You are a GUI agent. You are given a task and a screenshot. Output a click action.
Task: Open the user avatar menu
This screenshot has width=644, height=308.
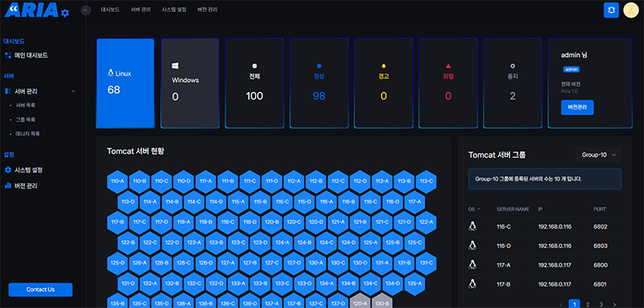point(631,10)
